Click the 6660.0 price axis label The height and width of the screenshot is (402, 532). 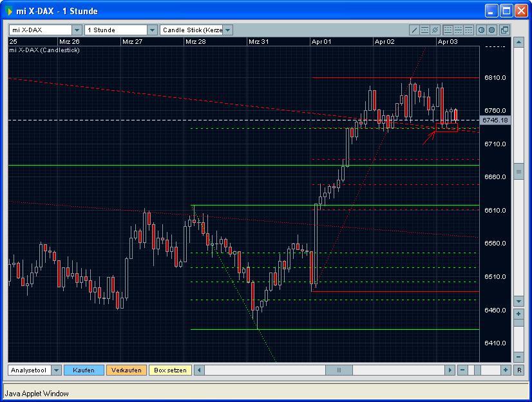pos(495,177)
